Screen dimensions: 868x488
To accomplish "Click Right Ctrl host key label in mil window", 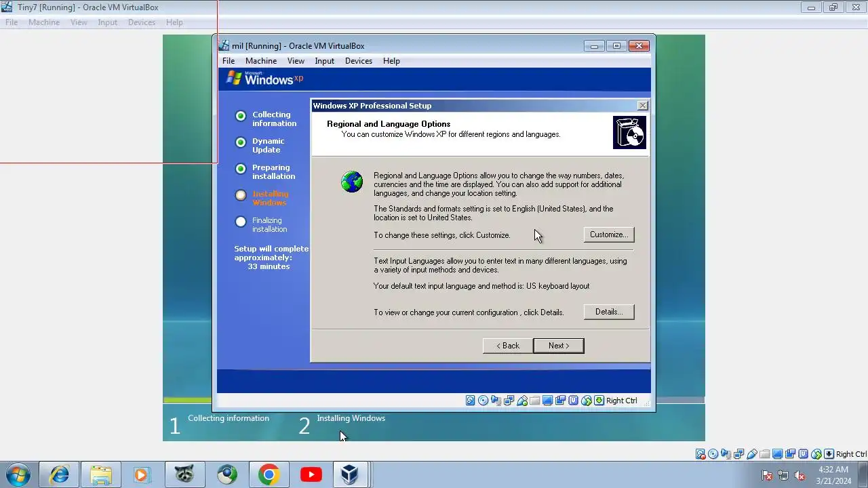I will 622,401.
